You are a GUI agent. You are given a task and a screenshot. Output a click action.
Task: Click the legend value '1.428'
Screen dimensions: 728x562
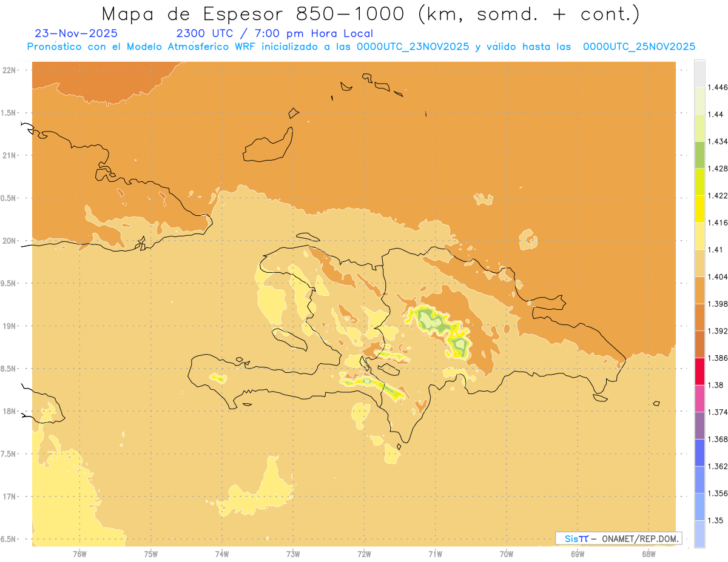(x=718, y=169)
